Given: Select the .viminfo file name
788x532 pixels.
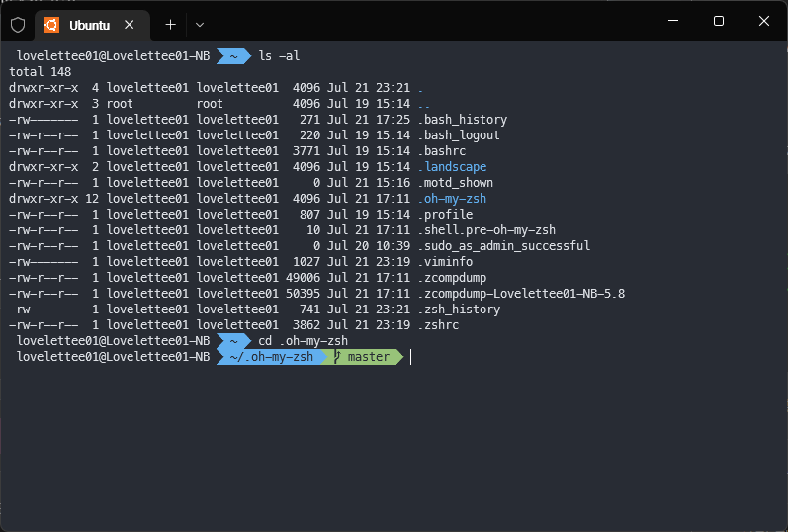Looking at the screenshot, I should coord(445,262).
